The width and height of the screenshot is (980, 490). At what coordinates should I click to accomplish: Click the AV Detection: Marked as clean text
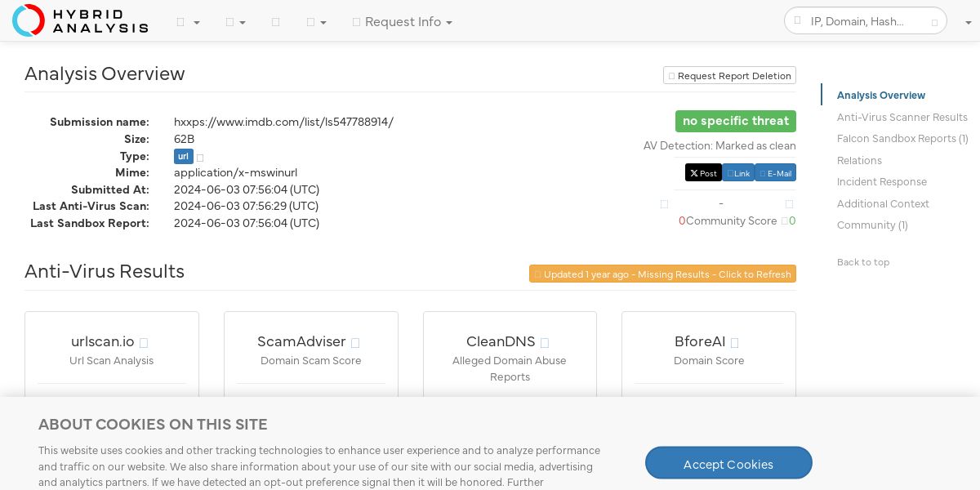[719, 146]
